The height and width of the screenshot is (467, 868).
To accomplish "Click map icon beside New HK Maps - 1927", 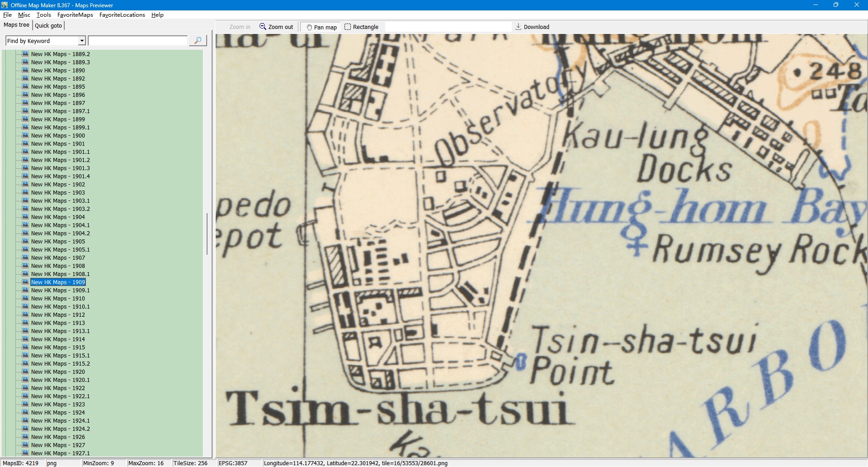I will pyautogui.click(x=26, y=445).
